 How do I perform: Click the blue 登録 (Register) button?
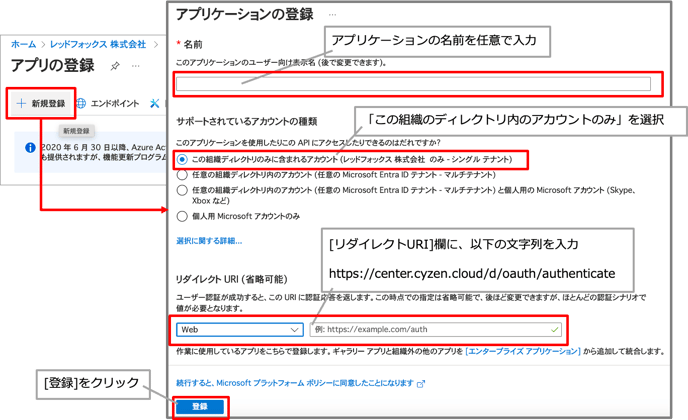pyautogui.click(x=200, y=407)
